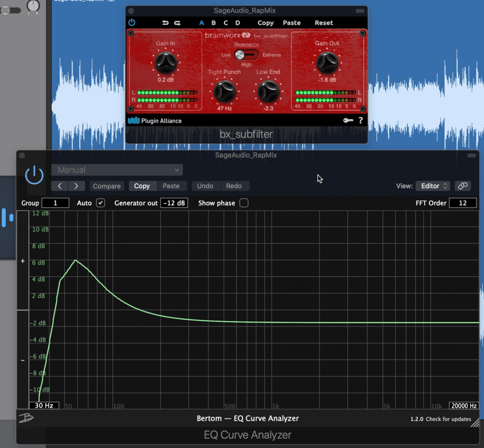Screen dimensions: 484x448
Task: Click the Extreme resonance label
Action: click(272, 55)
